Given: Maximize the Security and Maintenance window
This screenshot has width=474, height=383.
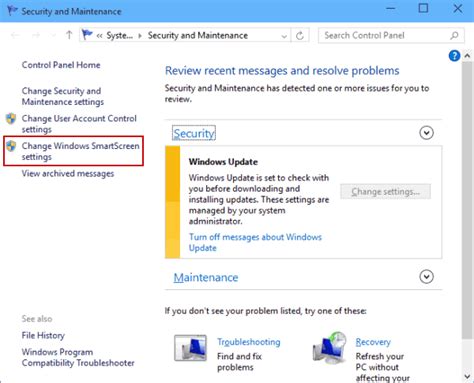Looking at the screenshot, I should 423,8.
